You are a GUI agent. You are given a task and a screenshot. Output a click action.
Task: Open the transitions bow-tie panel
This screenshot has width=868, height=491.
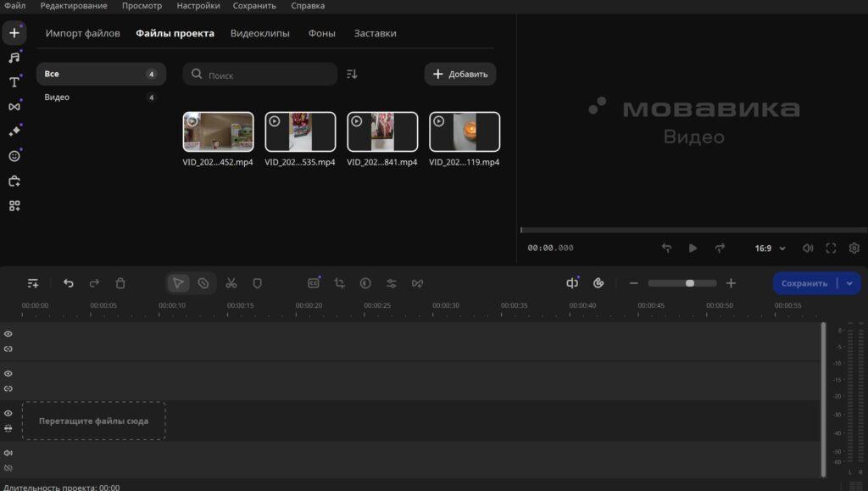(14, 106)
